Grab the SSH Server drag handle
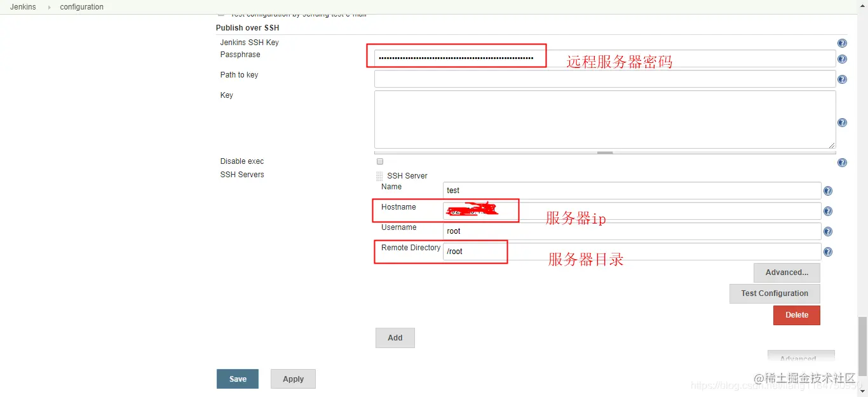868x397 pixels. 379,176
